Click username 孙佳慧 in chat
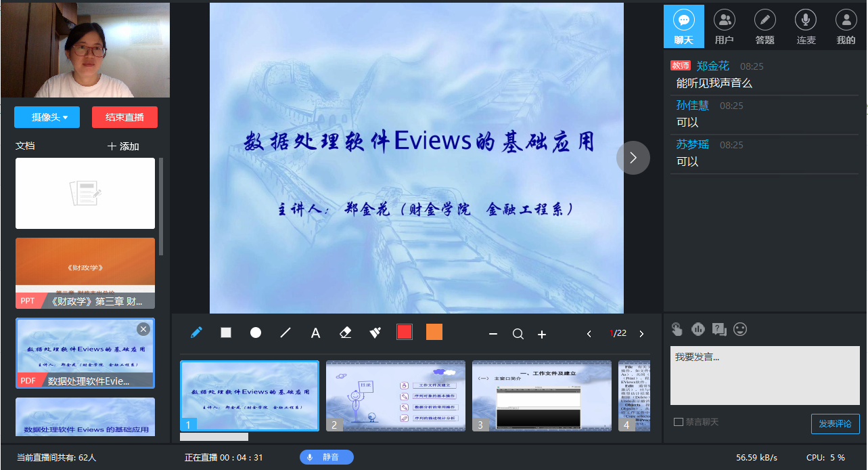This screenshot has width=868, height=470. [x=693, y=105]
